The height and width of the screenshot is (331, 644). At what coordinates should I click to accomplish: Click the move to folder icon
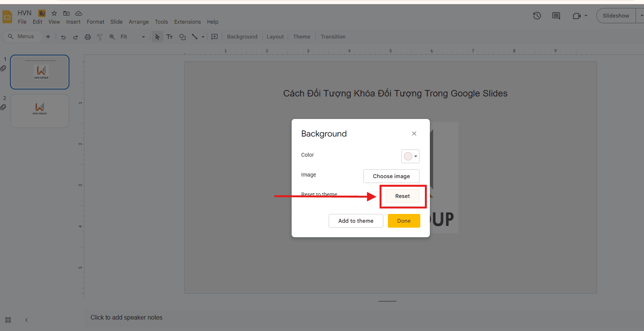[x=66, y=13]
